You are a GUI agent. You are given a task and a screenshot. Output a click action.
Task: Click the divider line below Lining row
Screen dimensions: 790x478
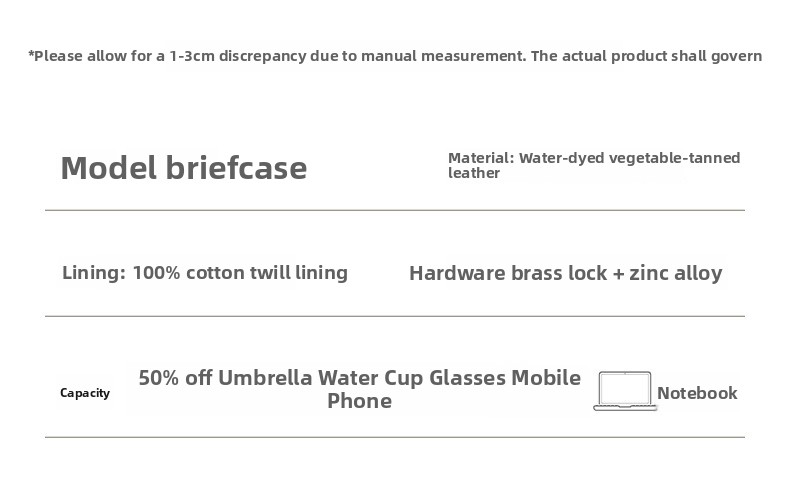[395, 316]
